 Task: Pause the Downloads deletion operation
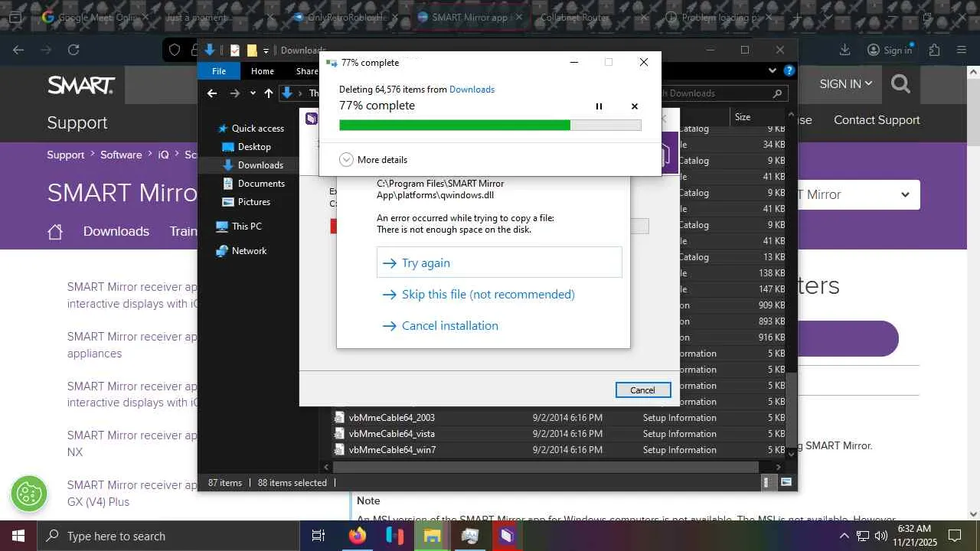coord(599,106)
